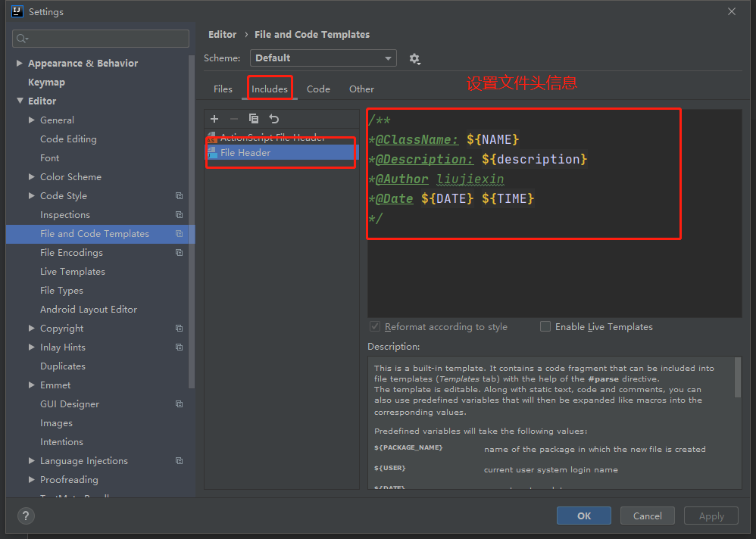Select Font settings
The height and width of the screenshot is (539, 756).
50,158
